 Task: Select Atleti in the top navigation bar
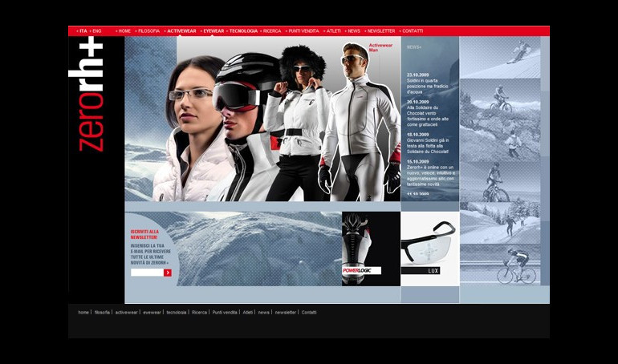(333, 31)
